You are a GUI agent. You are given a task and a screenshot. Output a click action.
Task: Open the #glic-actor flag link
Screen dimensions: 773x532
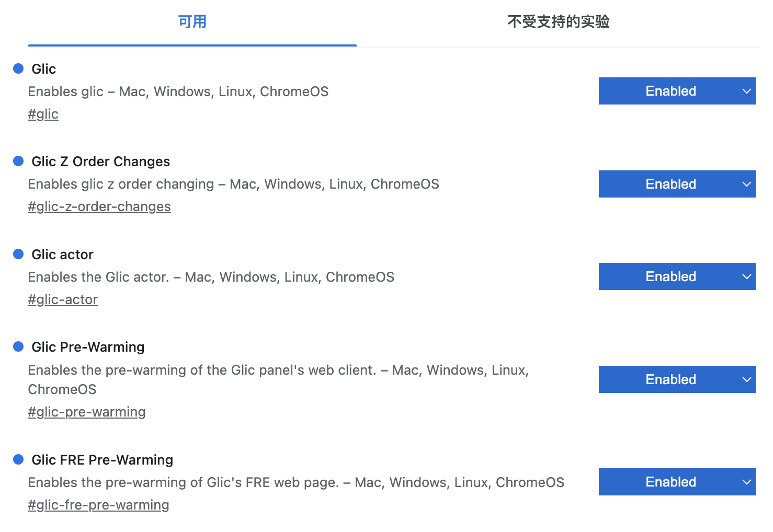(62, 299)
